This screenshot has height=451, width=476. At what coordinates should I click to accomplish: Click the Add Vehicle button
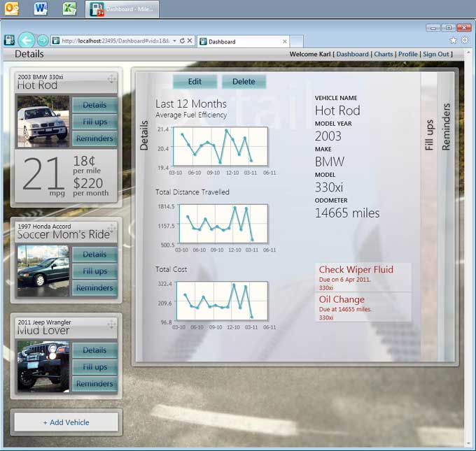point(66,422)
